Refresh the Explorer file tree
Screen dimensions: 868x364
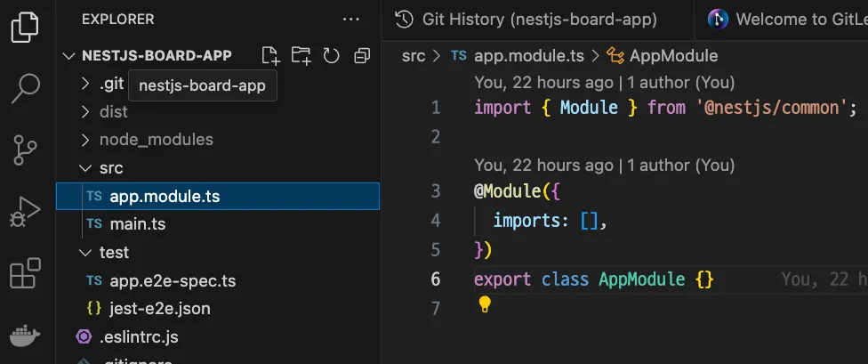coord(331,55)
